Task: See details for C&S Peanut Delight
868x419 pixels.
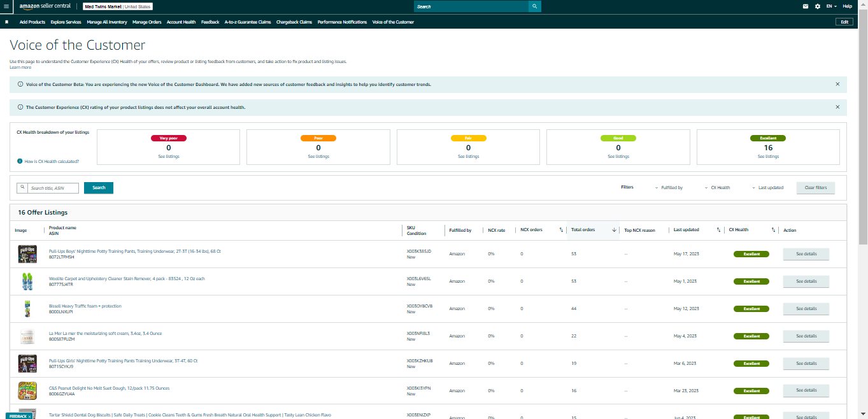Action: pos(806,390)
